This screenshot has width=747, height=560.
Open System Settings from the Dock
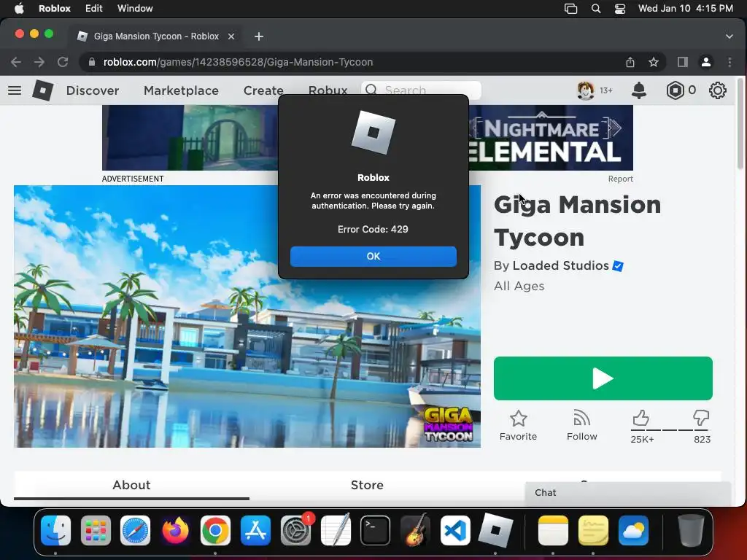click(296, 530)
